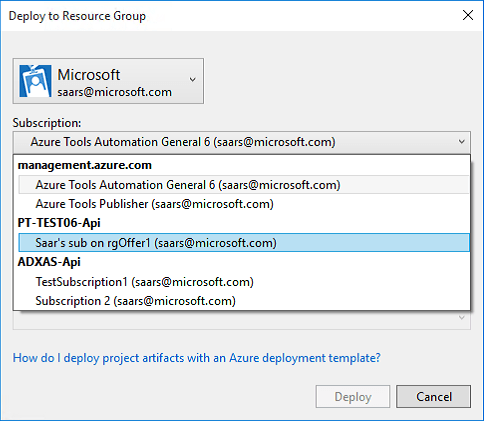
Task: Click the Deploy button
Action: click(x=353, y=397)
